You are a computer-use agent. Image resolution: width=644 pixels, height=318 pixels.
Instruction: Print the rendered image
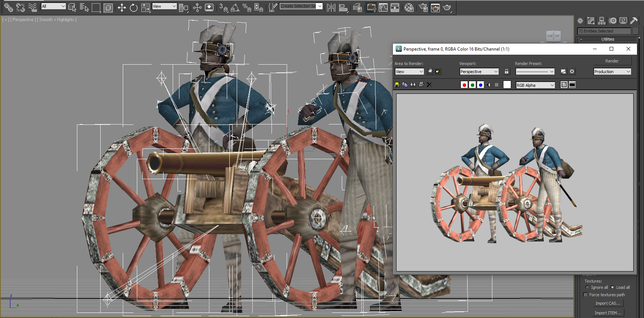(x=421, y=85)
